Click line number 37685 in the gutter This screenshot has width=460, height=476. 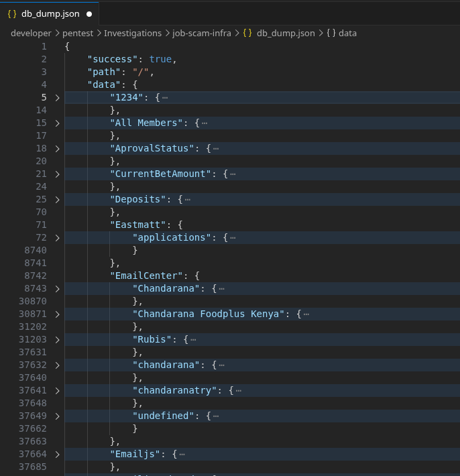point(33,467)
